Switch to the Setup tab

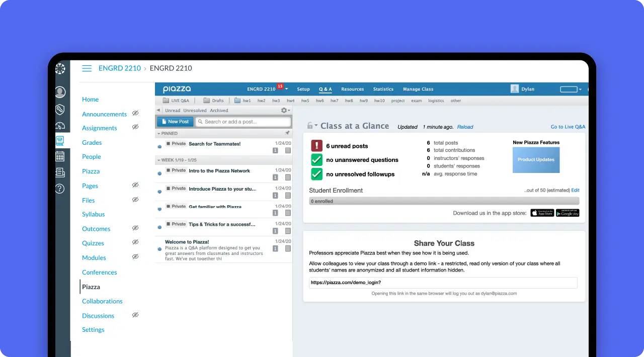303,90
